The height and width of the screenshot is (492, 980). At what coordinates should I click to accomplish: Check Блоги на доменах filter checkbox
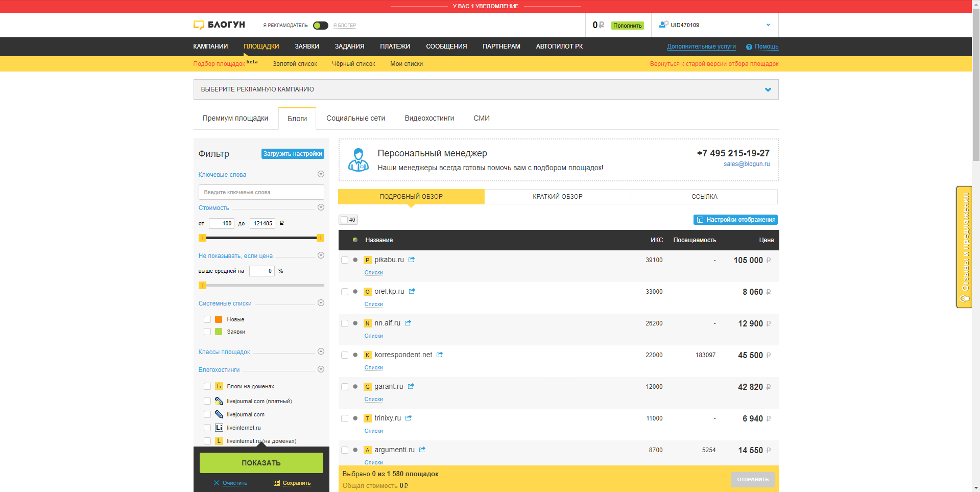[x=207, y=386]
